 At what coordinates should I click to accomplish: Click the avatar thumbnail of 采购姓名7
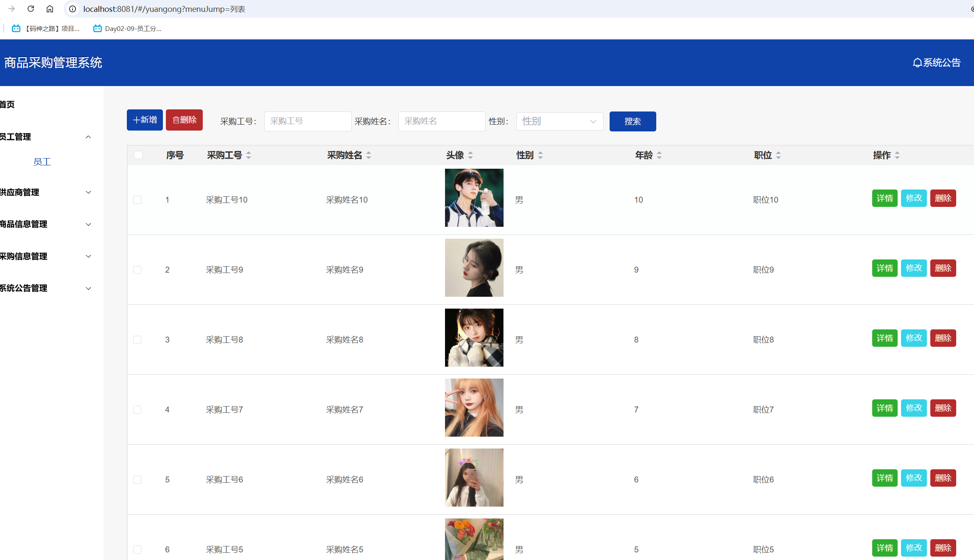(474, 408)
